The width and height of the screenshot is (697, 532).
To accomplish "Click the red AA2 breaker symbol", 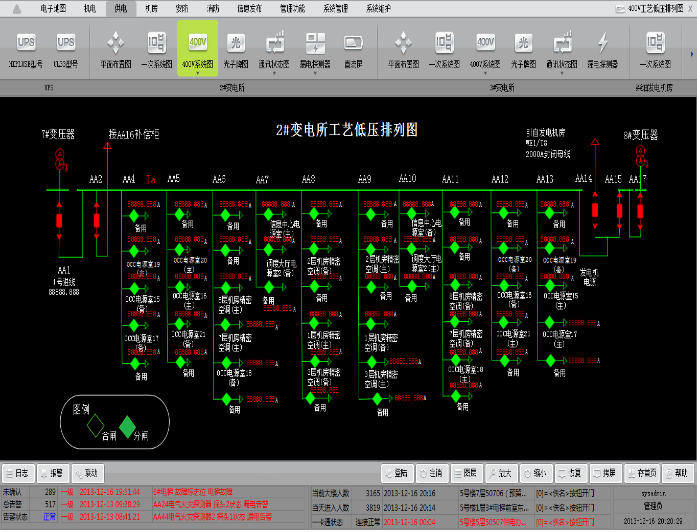I will [x=96, y=221].
